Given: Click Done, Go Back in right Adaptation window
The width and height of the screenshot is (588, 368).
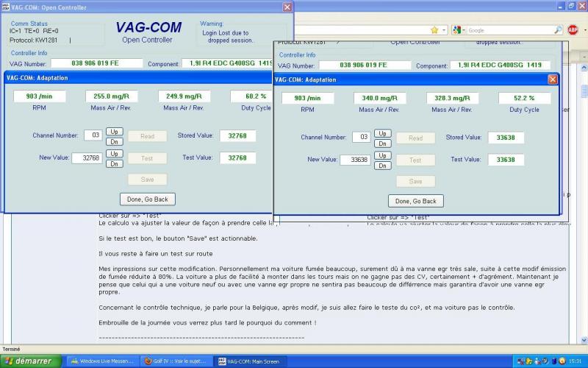Looking at the screenshot, I should [415, 201].
